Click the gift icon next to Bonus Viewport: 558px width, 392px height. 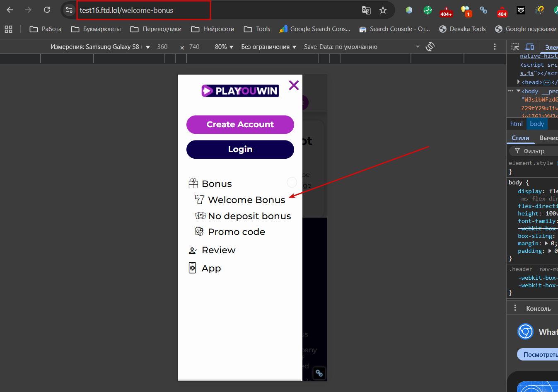193,183
